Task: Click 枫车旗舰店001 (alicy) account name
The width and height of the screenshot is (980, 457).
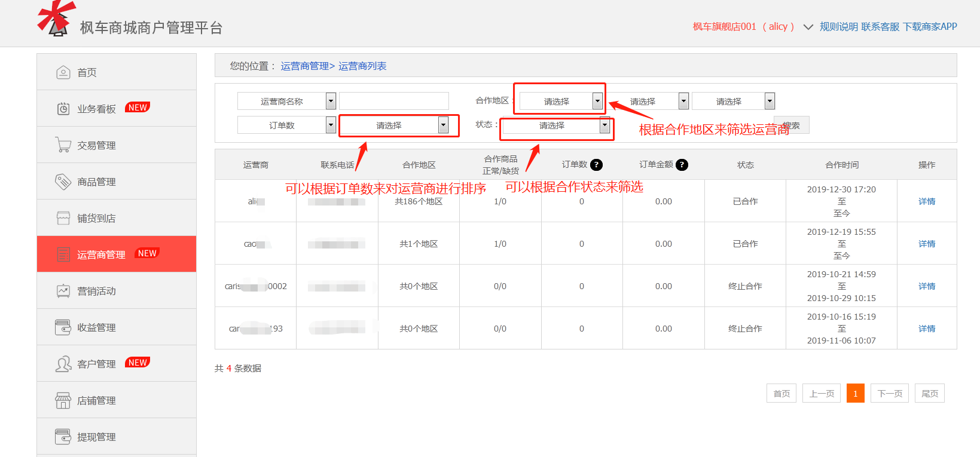Action: [744, 27]
